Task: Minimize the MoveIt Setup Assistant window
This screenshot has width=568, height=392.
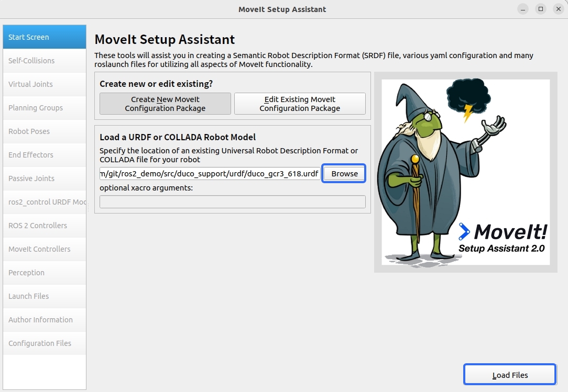Action: click(x=523, y=9)
